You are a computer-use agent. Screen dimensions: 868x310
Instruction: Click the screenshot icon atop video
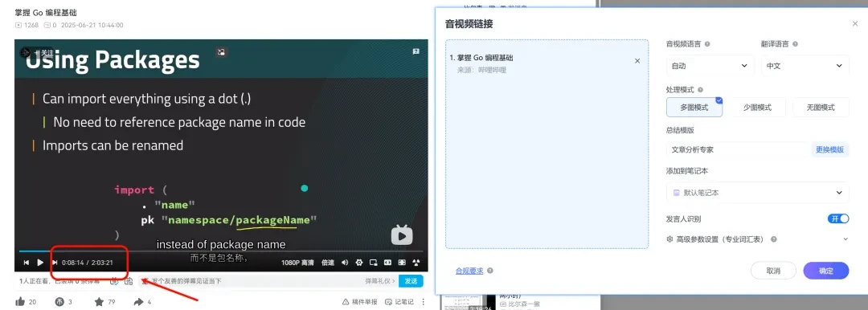click(221, 51)
